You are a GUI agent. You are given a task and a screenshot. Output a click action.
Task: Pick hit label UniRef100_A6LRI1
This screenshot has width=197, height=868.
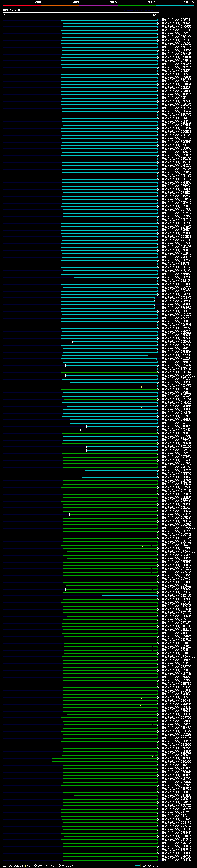pos(176,741)
